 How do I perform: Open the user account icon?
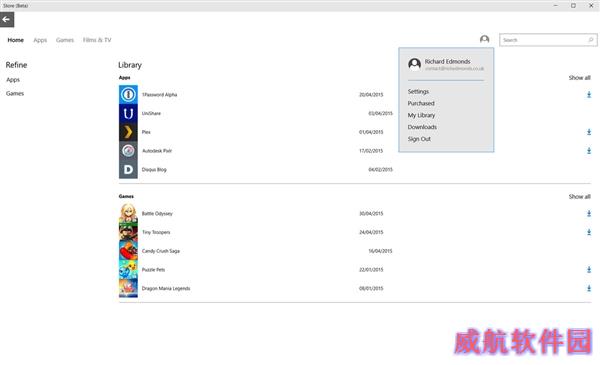click(484, 39)
